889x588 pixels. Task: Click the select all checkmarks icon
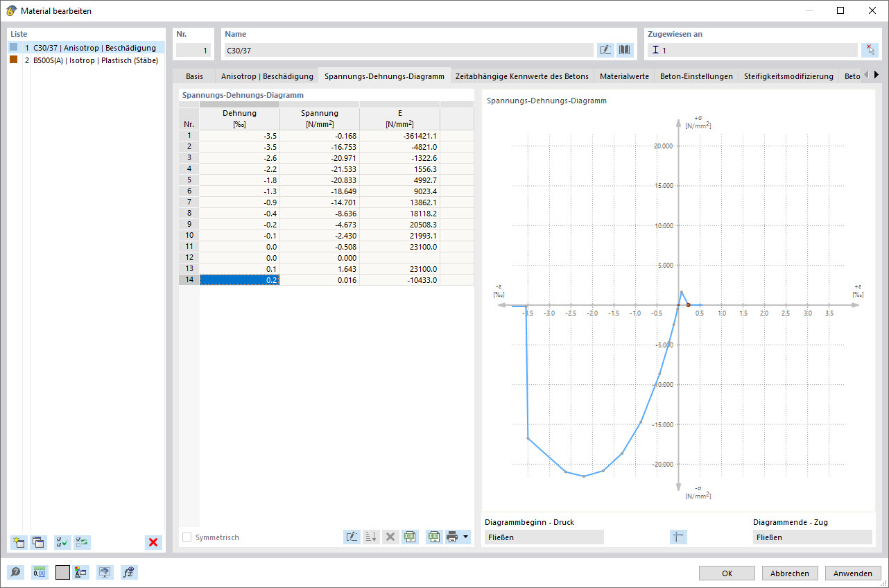pyautogui.click(x=62, y=542)
